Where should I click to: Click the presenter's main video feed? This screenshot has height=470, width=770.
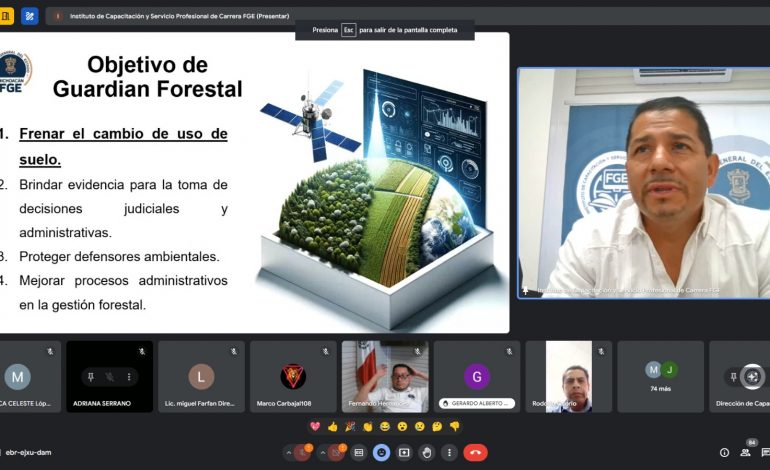[644, 183]
